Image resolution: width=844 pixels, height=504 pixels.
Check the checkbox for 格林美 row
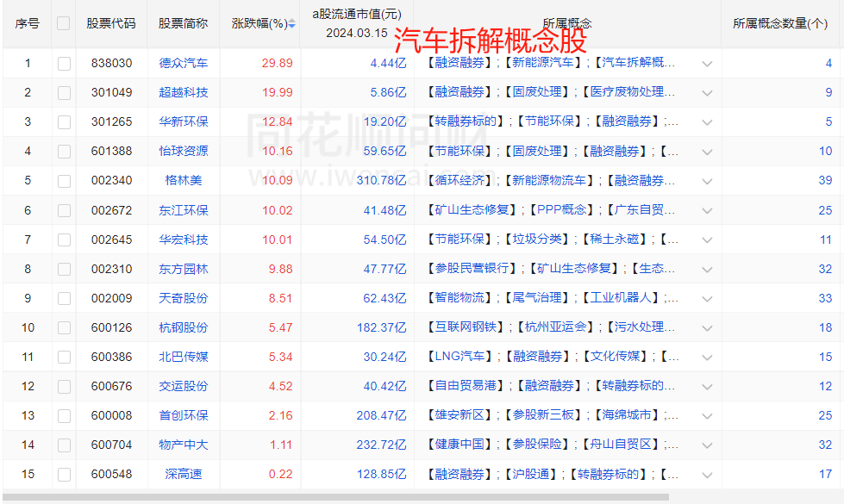(x=63, y=179)
